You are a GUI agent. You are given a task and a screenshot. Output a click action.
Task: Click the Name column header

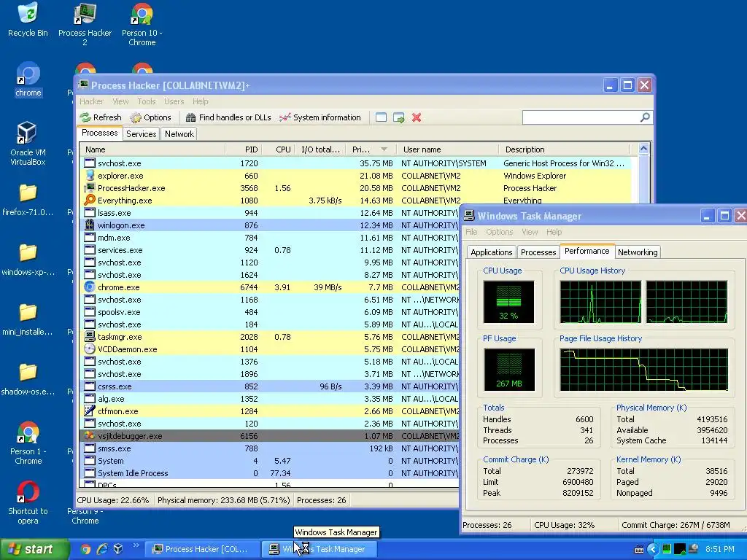click(152, 149)
